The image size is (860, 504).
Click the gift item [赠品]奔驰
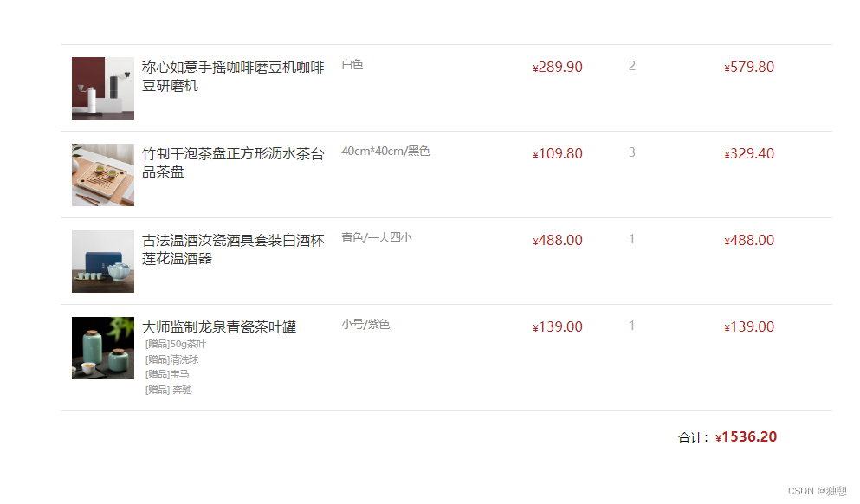(168, 390)
